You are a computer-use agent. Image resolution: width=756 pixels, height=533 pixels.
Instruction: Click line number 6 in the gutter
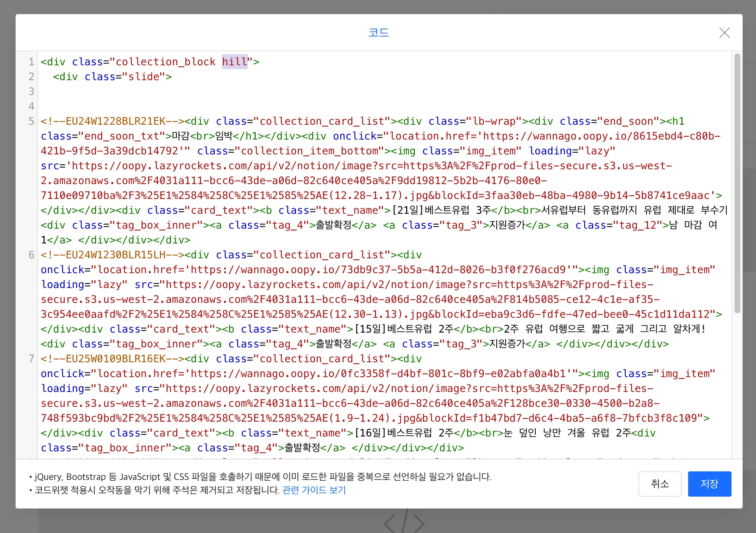(x=31, y=255)
